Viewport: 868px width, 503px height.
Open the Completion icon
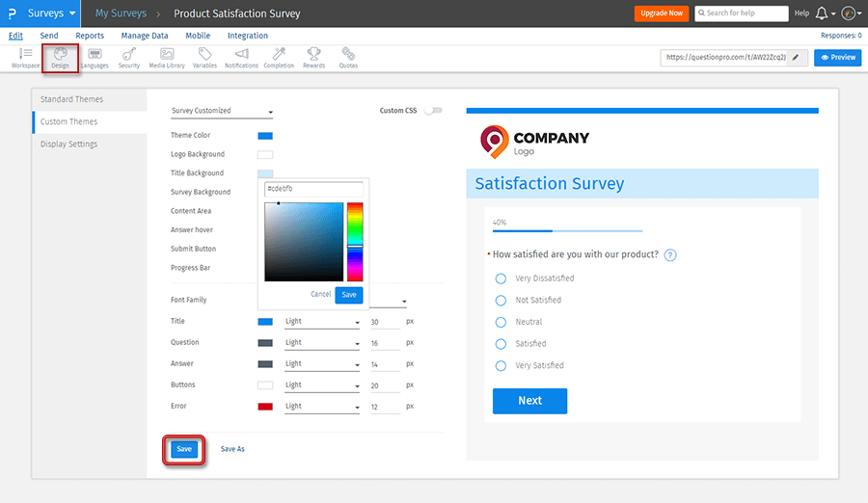(x=279, y=58)
